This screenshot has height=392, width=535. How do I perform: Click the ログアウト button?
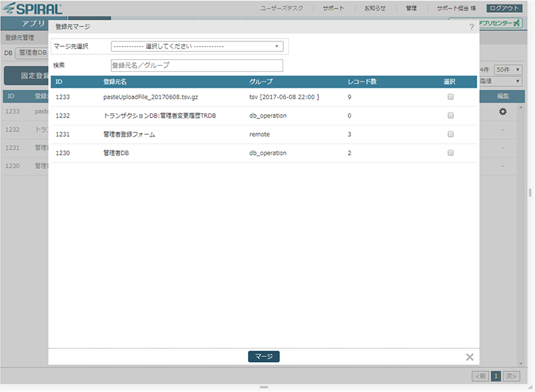(x=504, y=8)
